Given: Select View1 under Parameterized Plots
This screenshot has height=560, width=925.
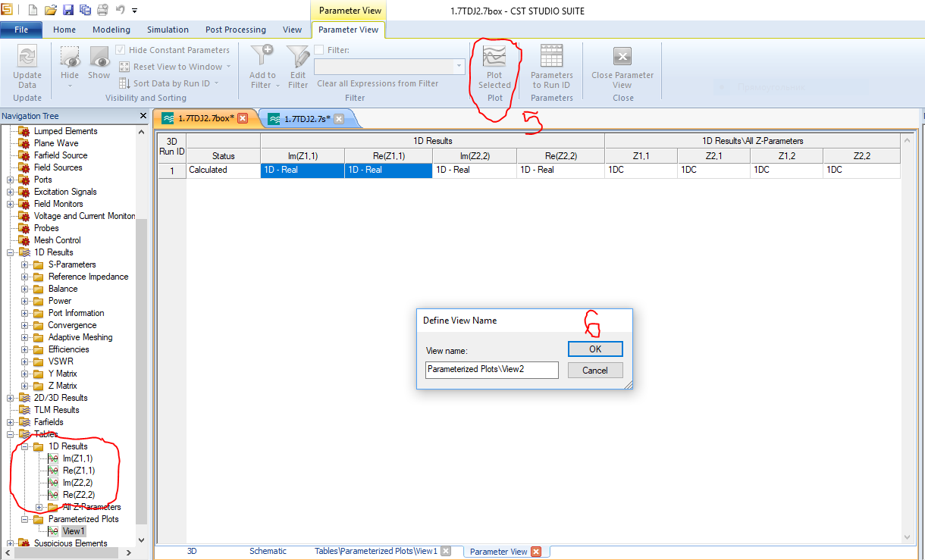Looking at the screenshot, I should pyautogui.click(x=74, y=531).
